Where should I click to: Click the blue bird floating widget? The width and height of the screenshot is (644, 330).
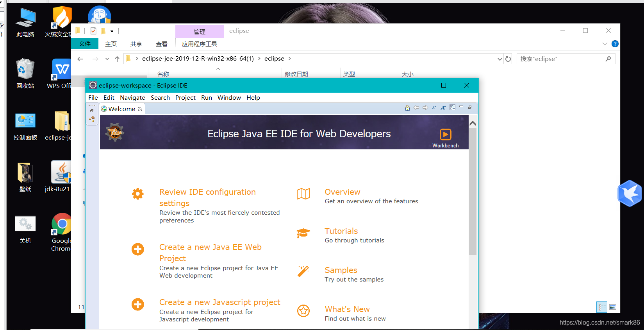(x=630, y=193)
